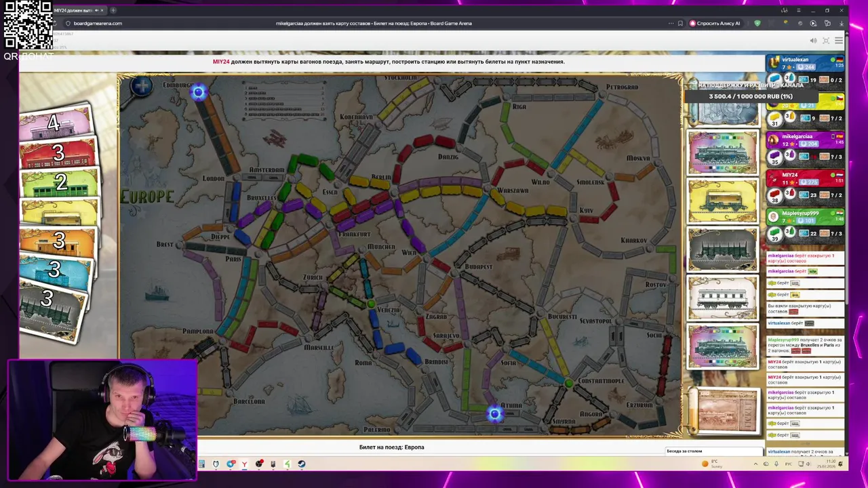Select the orange hand card with 3
This screenshot has height=488, width=868.
click(58, 241)
